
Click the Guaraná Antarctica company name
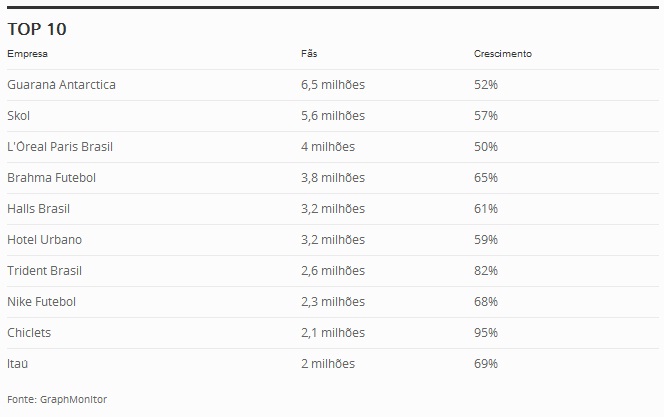pyautogui.click(x=61, y=85)
